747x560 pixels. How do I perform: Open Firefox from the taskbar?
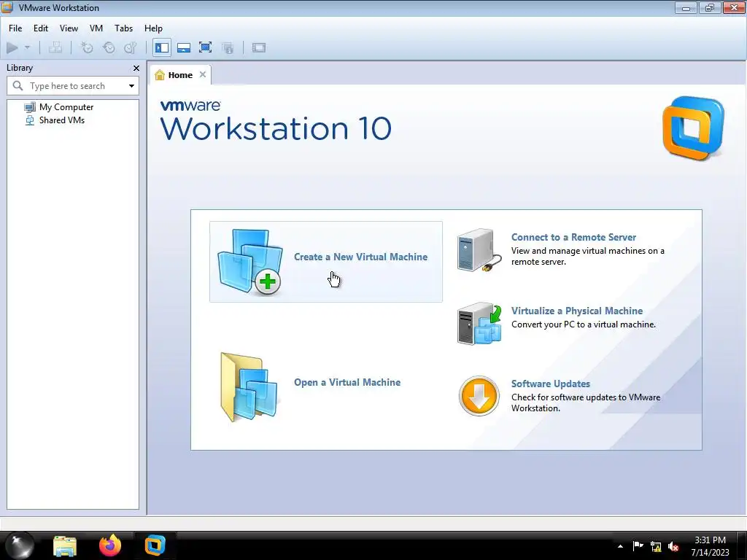[110, 545]
